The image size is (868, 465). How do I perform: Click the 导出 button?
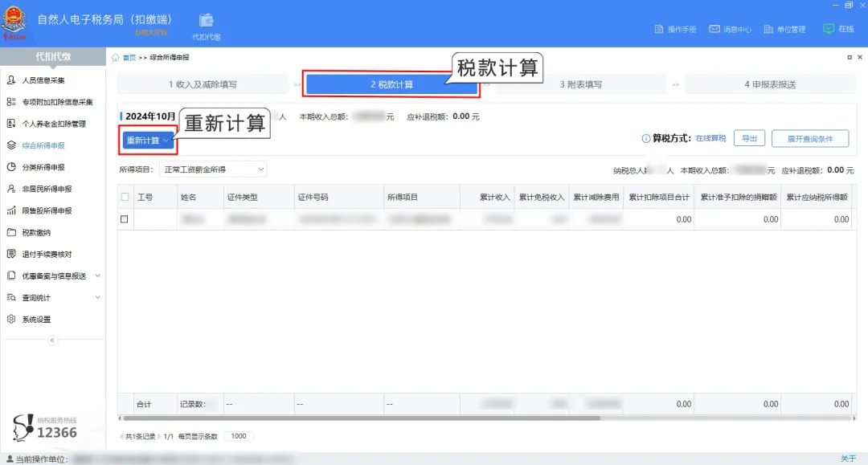point(749,138)
